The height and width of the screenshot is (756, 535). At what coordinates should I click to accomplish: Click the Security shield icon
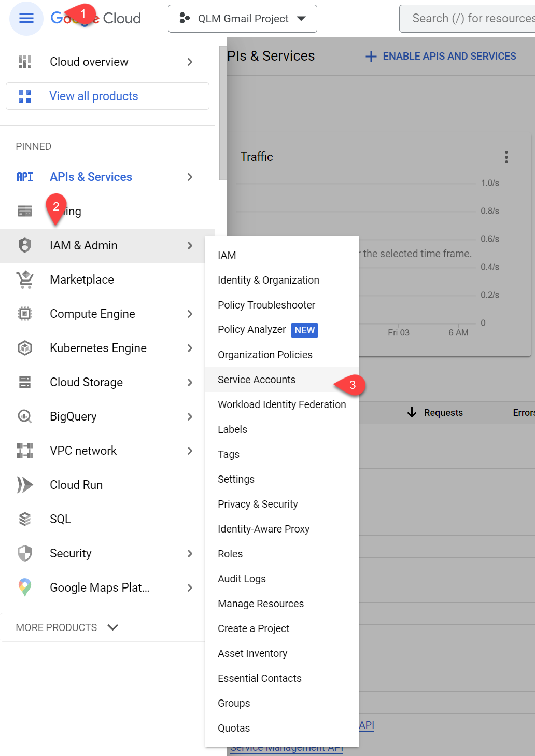pos(25,553)
